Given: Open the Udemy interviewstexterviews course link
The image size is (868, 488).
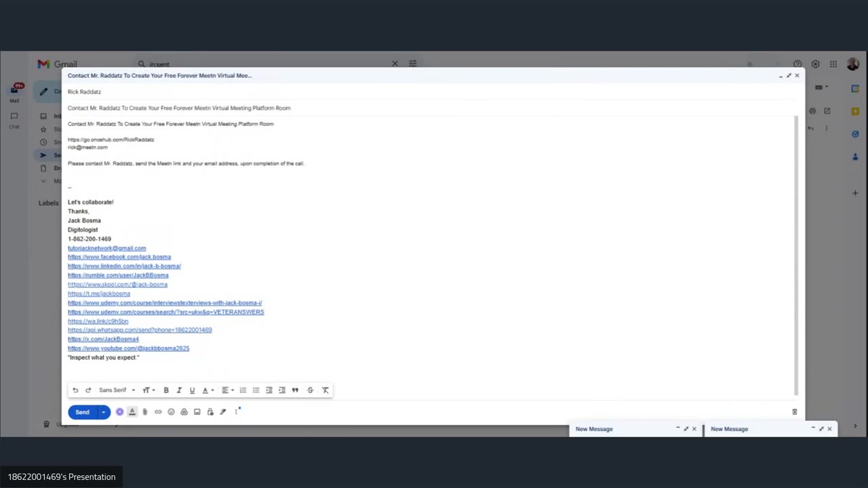Looking at the screenshot, I should [165, 303].
